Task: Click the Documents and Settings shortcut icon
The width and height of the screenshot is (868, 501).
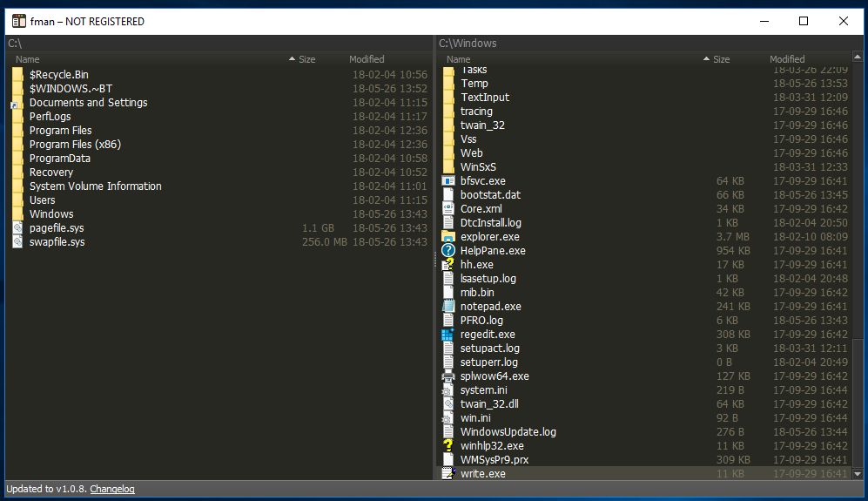Action: 17,103
